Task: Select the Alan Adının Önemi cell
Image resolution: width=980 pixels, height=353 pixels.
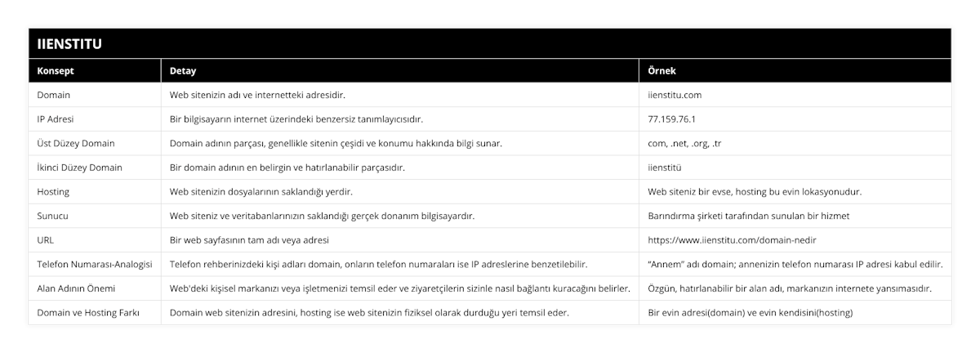Action: pyautogui.click(x=76, y=288)
